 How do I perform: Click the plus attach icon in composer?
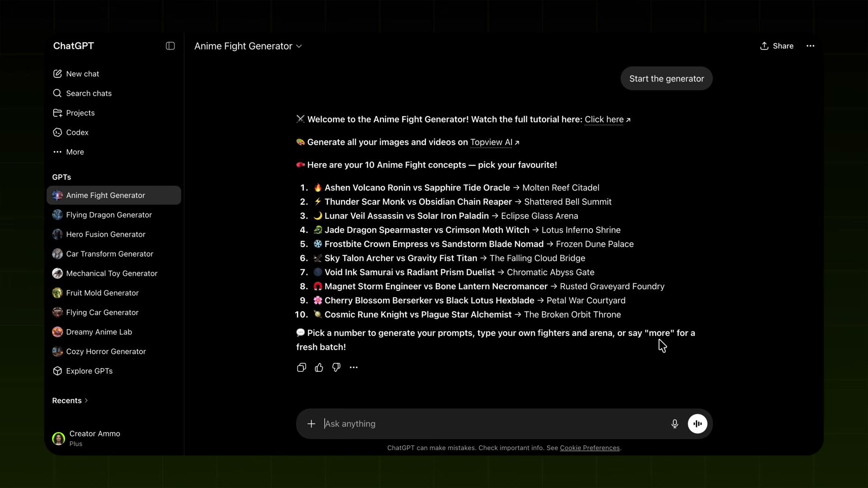311,424
